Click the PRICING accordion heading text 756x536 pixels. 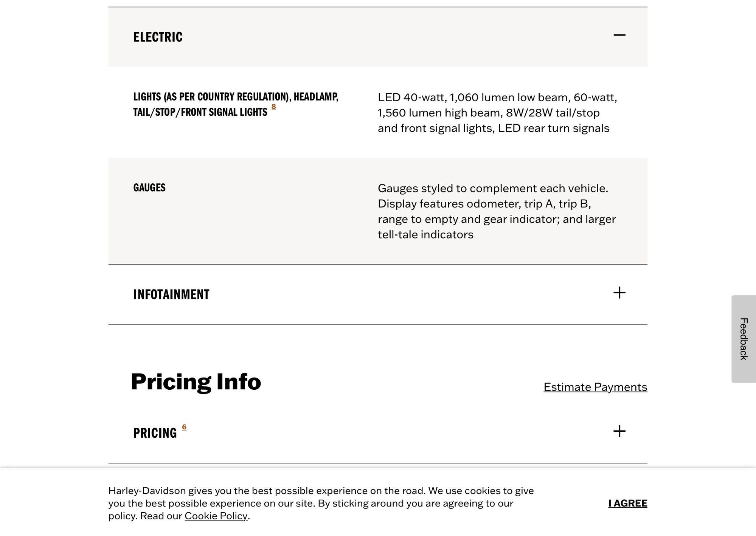coord(155,433)
